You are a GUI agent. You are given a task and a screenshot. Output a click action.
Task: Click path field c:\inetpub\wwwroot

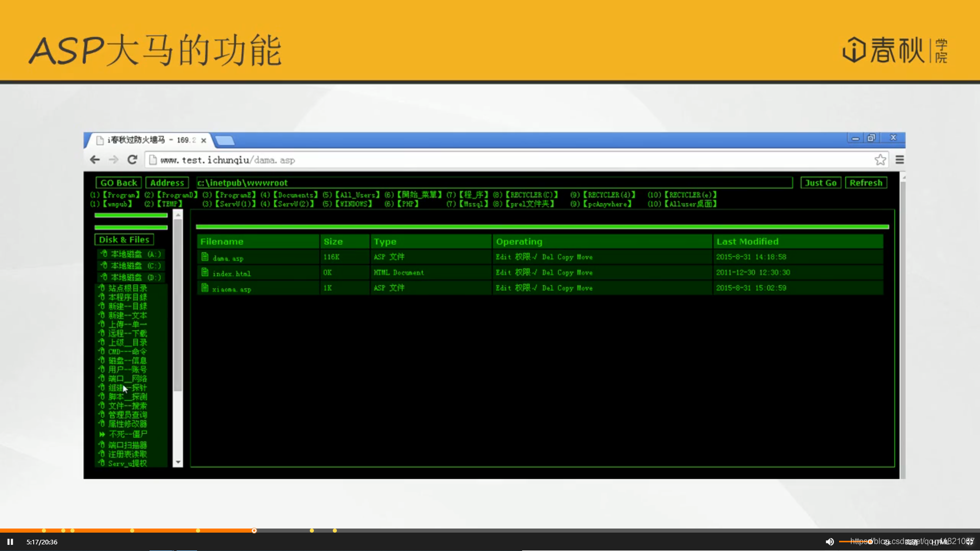[x=494, y=183]
